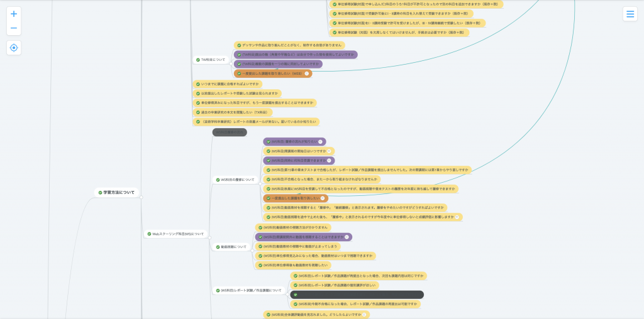
Task: Select the gray WS科目履修の流れ node
Action: coord(230,132)
